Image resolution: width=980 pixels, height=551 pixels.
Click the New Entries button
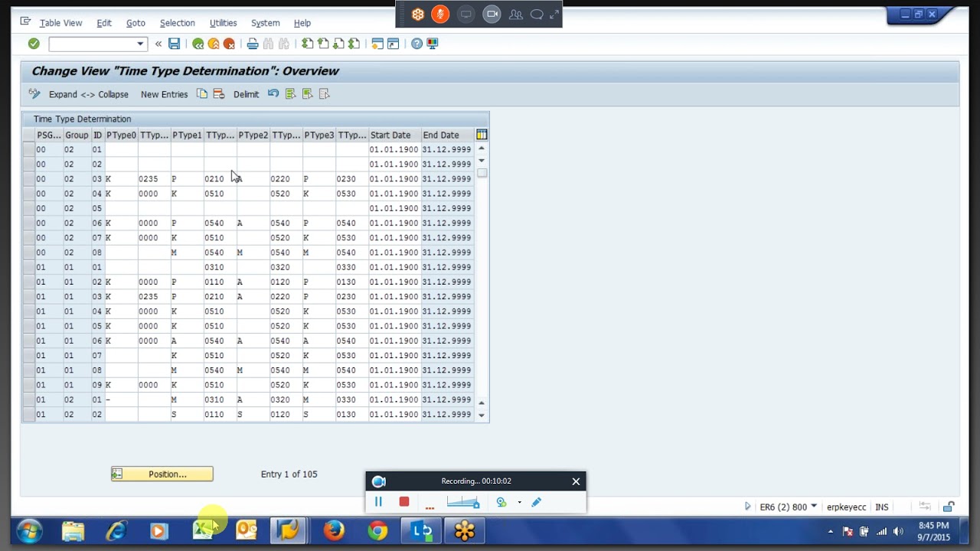pyautogui.click(x=164, y=94)
